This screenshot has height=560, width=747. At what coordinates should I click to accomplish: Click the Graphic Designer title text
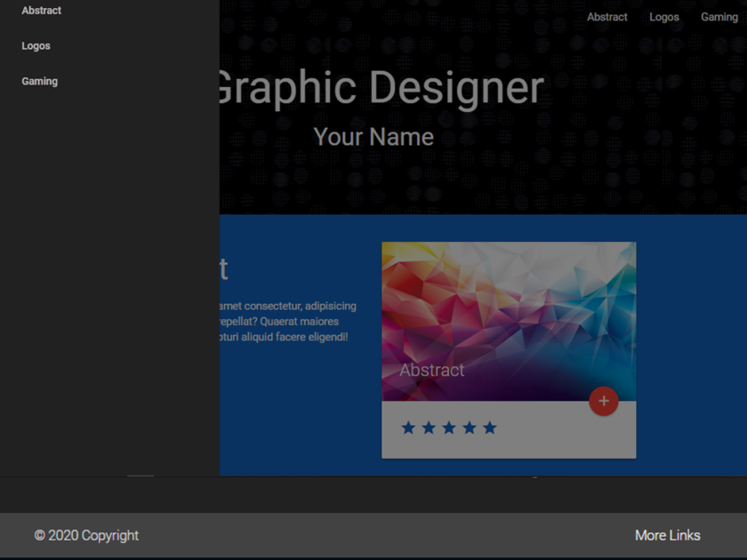click(380, 87)
